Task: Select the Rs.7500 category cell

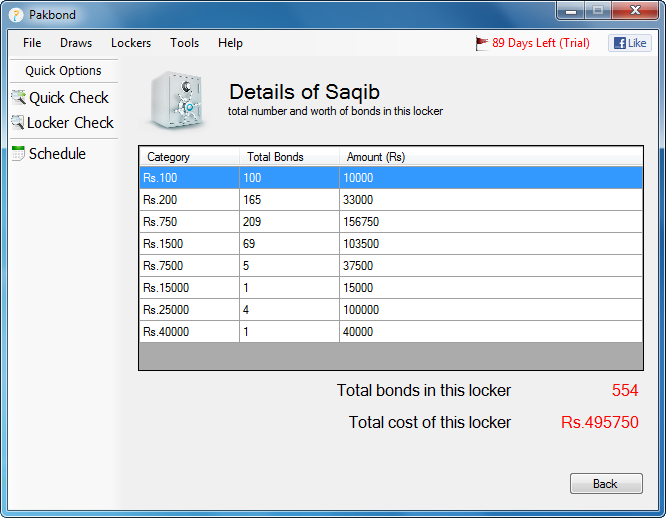Action: [x=189, y=266]
